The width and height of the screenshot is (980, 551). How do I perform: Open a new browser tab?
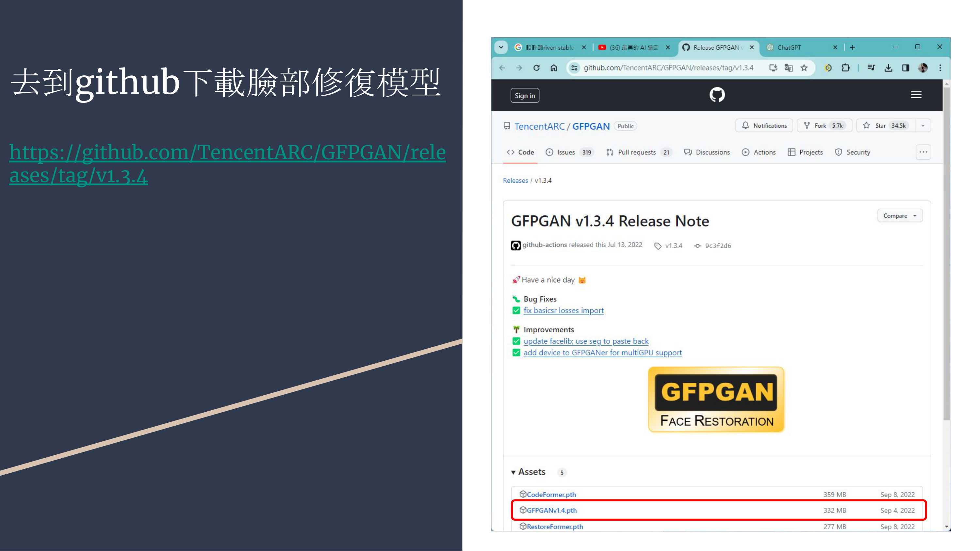[853, 47]
